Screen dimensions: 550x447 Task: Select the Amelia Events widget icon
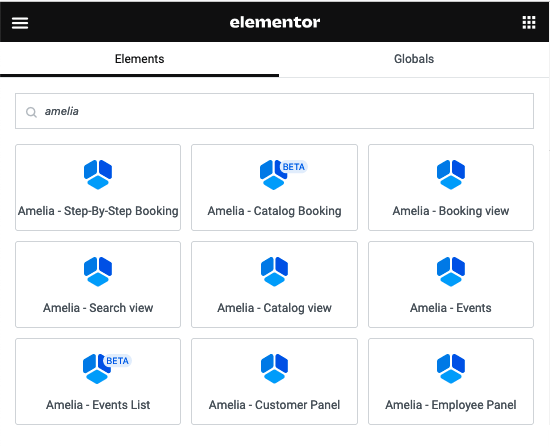click(451, 271)
